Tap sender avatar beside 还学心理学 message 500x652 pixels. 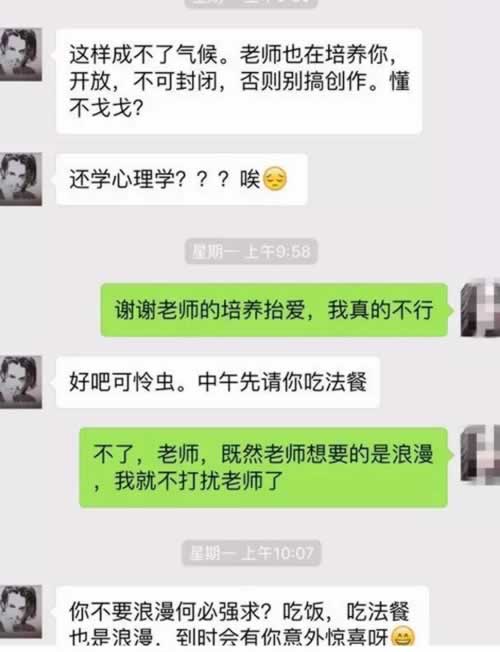pos(20,179)
